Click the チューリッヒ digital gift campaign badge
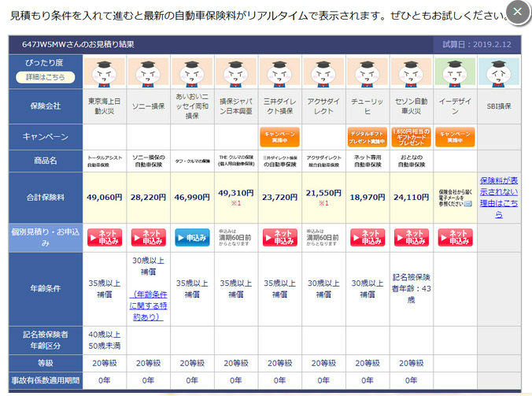 coord(367,137)
